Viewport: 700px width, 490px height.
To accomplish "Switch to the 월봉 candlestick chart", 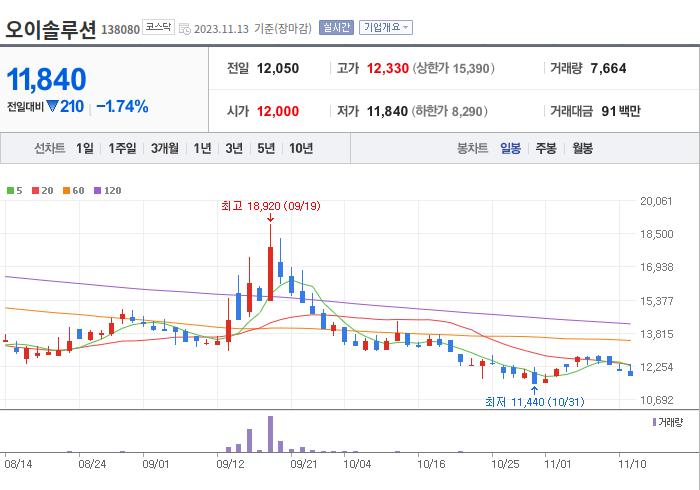I will coord(583,148).
